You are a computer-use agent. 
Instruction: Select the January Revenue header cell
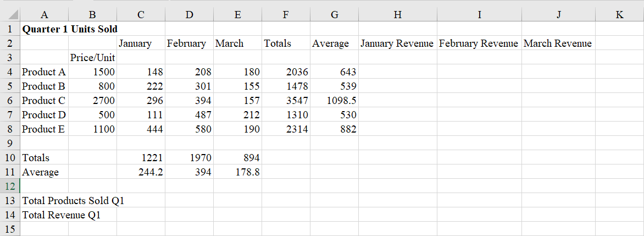(x=397, y=43)
